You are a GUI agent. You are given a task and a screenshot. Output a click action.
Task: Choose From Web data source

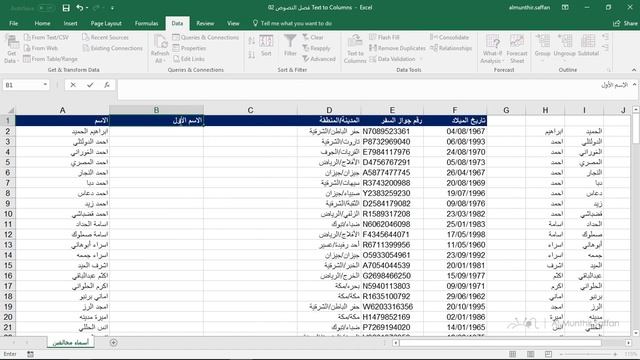tap(40, 48)
